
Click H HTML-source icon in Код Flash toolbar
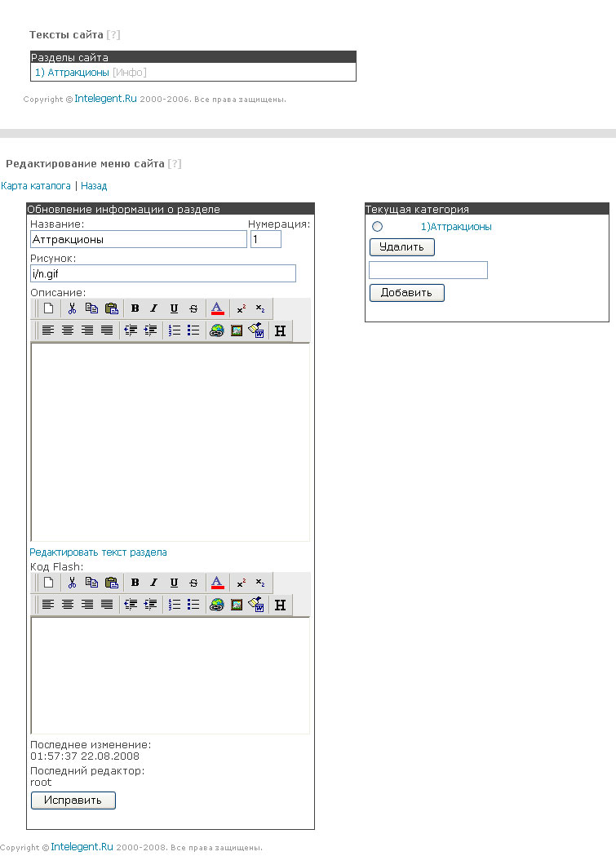tap(280, 605)
